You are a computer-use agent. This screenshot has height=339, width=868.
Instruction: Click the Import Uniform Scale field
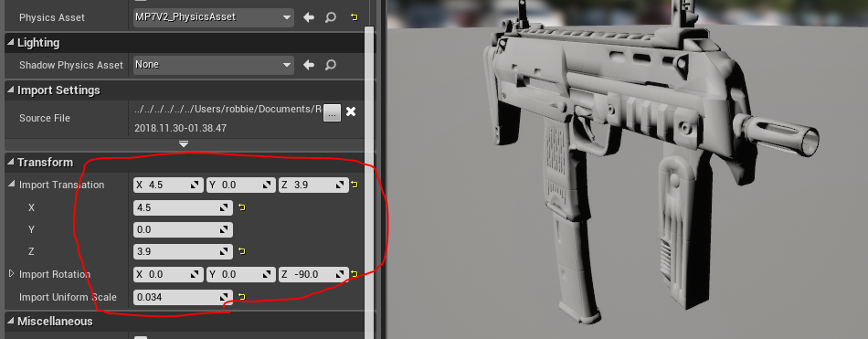(x=184, y=298)
